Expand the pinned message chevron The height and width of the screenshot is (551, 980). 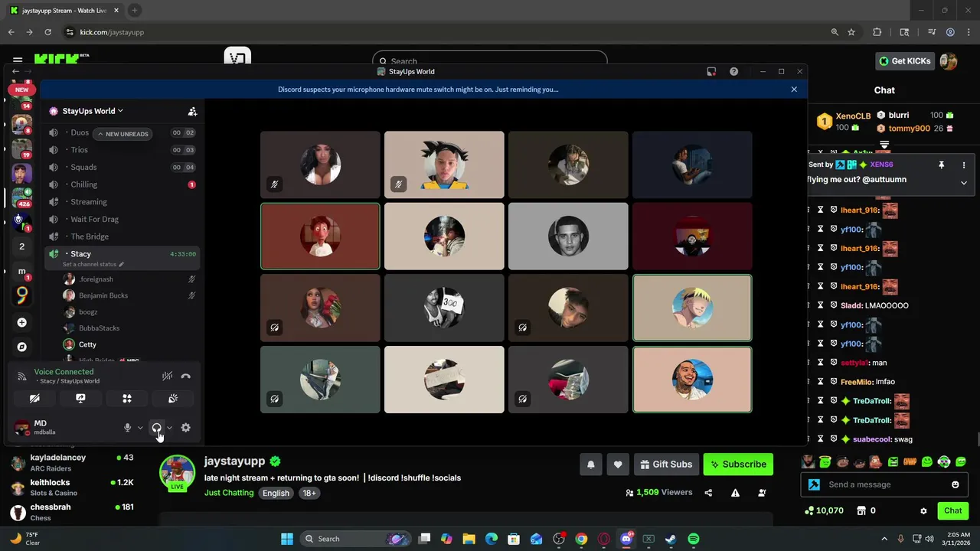pos(964,182)
